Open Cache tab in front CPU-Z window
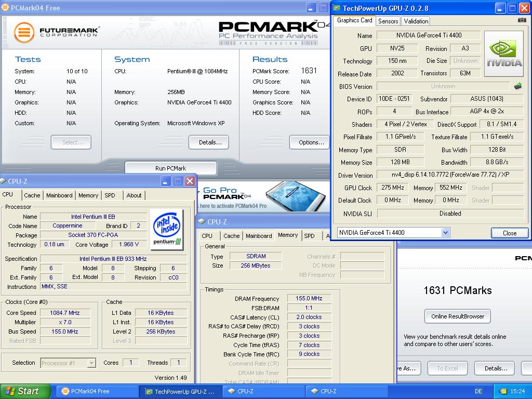Screen dimensions: 532x399 [x=32, y=195]
